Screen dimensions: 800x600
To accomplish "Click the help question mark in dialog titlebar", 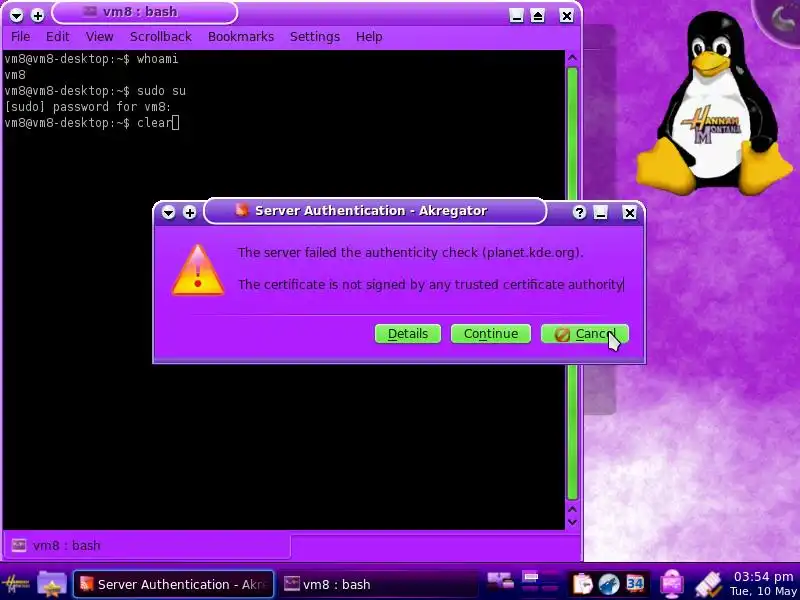I will (x=579, y=212).
